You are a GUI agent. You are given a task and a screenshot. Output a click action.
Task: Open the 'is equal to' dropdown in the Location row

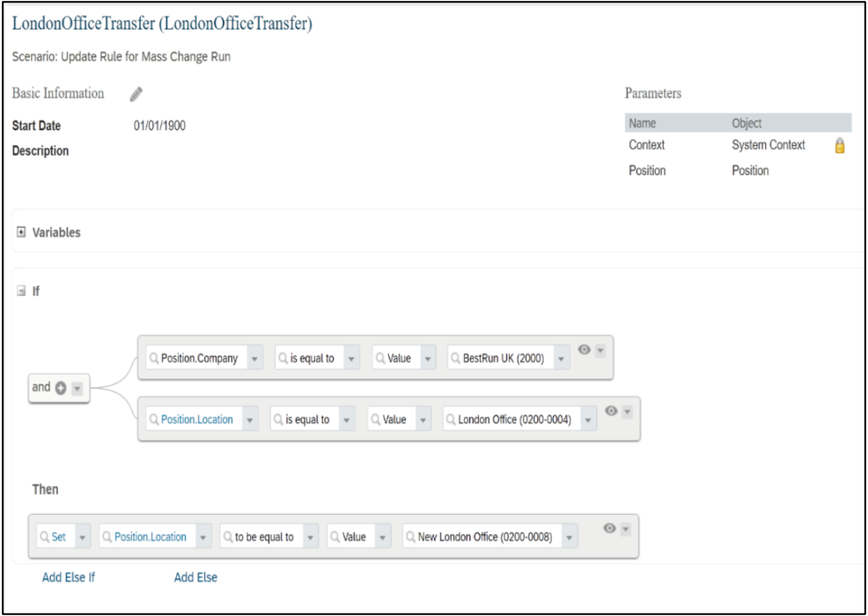pyautogui.click(x=347, y=420)
